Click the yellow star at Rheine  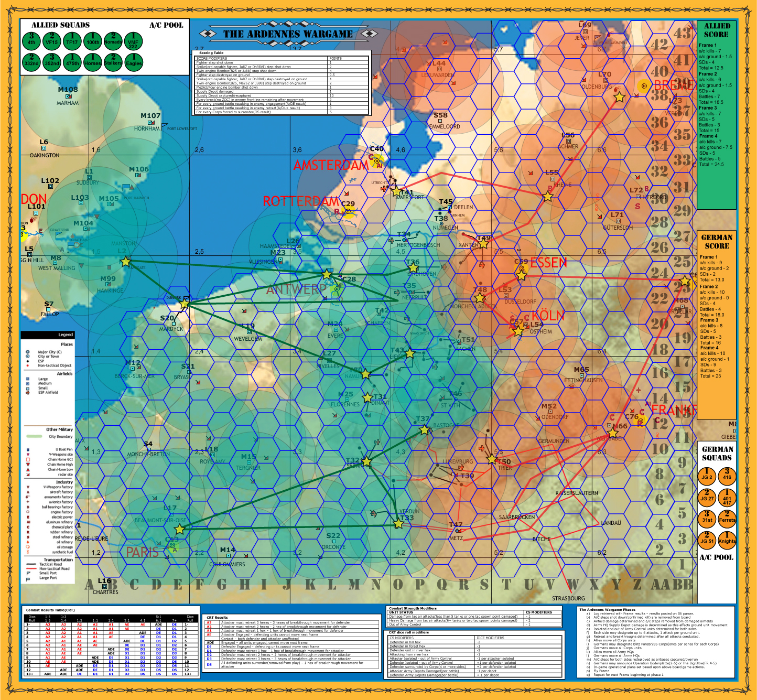point(548,197)
